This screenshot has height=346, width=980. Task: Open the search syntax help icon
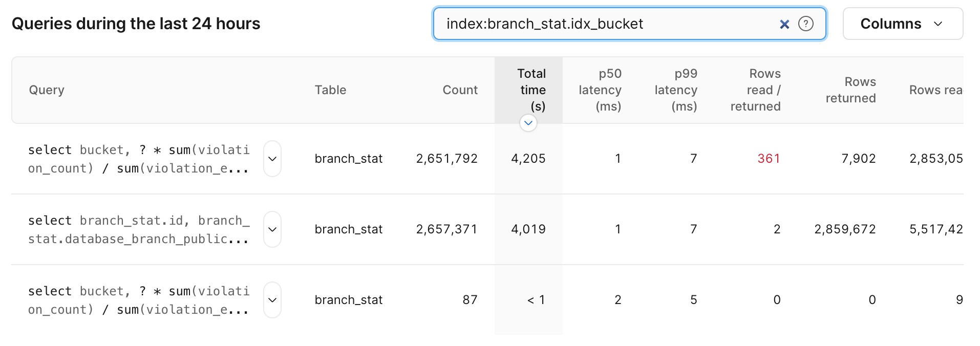click(x=806, y=24)
